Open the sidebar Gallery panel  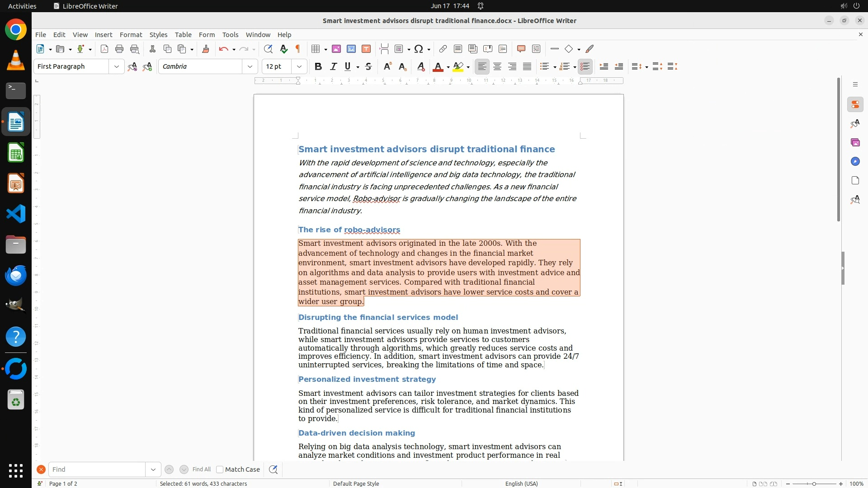click(x=855, y=142)
